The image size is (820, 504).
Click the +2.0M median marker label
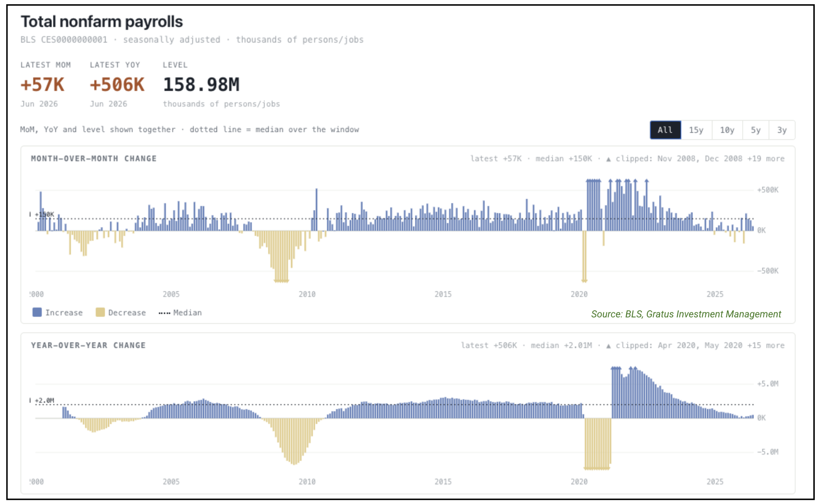[x=44, y=401]
